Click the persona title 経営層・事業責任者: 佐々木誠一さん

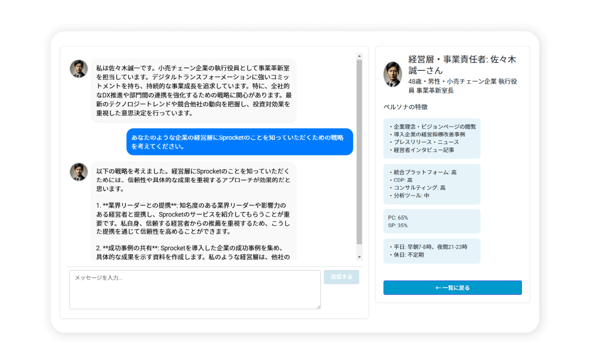[x=462, y=65]
